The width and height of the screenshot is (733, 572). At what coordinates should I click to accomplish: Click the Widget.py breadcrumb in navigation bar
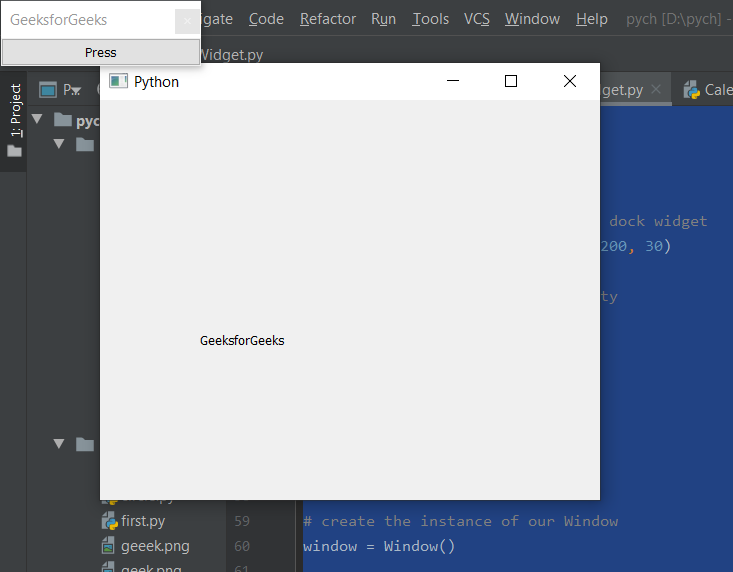[232, 55]
